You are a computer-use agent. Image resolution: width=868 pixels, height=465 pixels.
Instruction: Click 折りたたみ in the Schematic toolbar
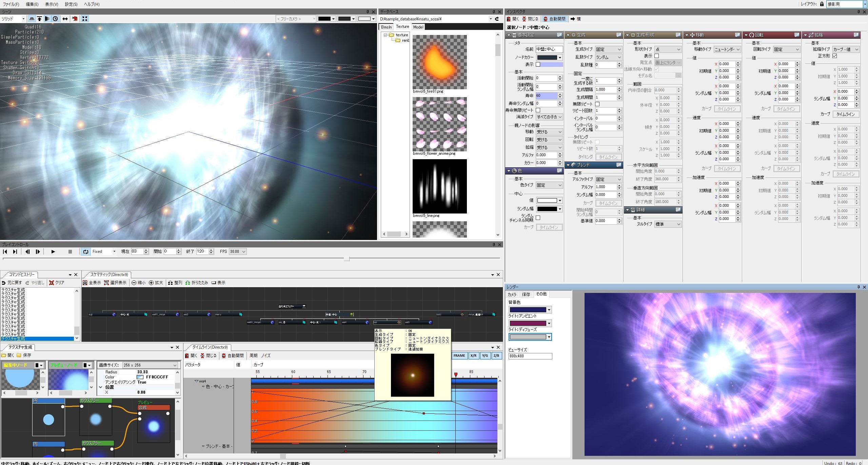(x=197, y=283)
